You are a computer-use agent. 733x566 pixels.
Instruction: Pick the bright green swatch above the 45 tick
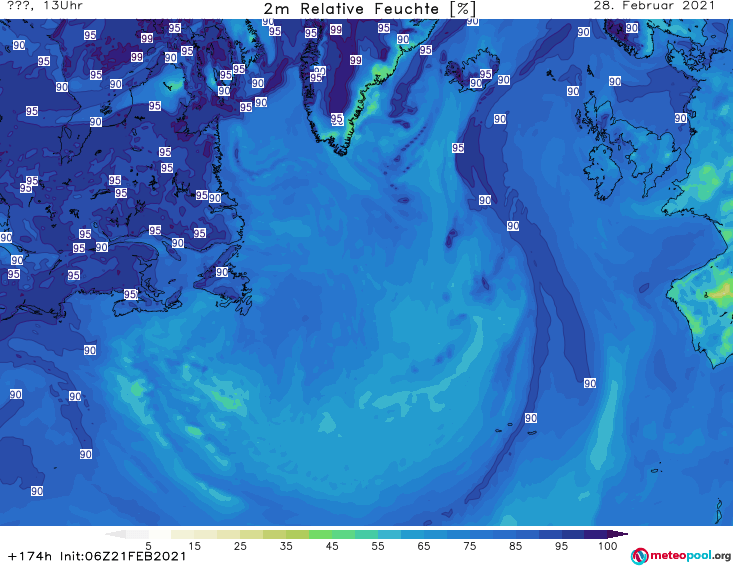pos(320,534)
